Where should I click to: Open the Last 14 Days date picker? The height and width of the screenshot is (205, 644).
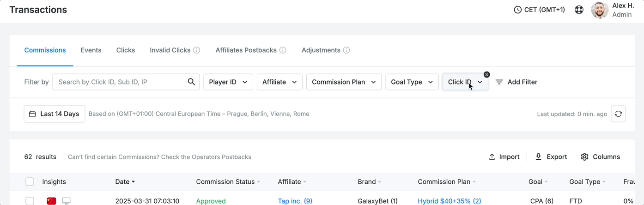pyautogui.click(x=55, y=114)
